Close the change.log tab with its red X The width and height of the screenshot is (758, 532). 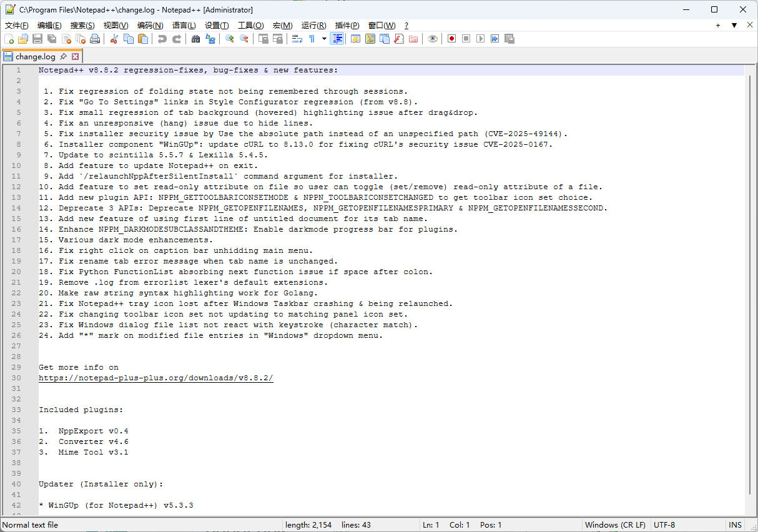click(x=76, y=57)
